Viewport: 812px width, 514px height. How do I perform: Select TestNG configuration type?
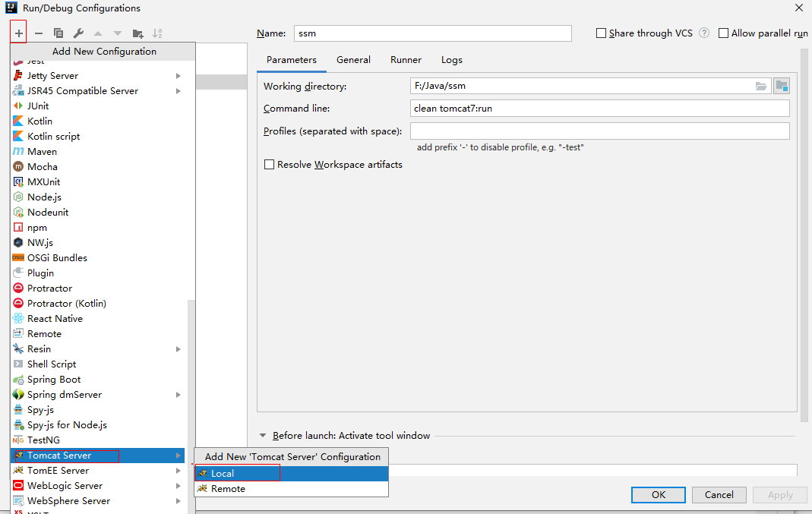[x=98, y=440]
